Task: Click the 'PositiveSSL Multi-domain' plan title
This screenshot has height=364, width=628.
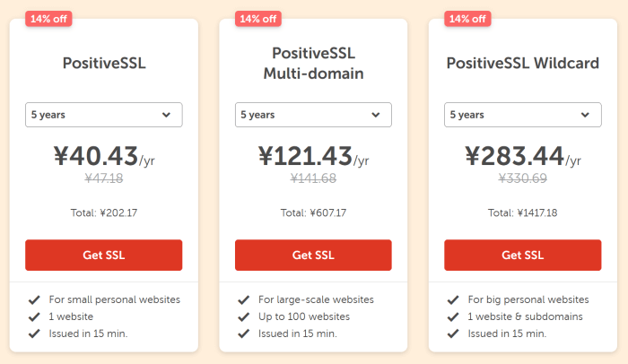Action: 313,64
